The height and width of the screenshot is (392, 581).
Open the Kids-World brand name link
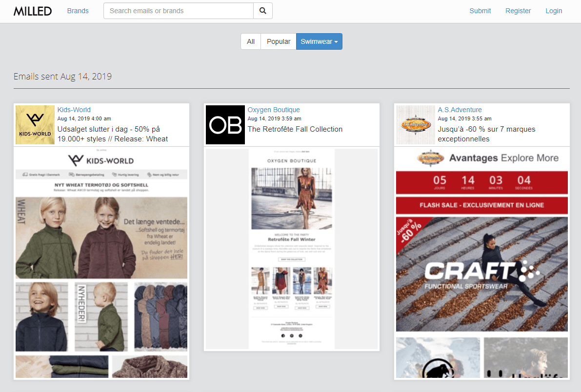tap(74, 110)
